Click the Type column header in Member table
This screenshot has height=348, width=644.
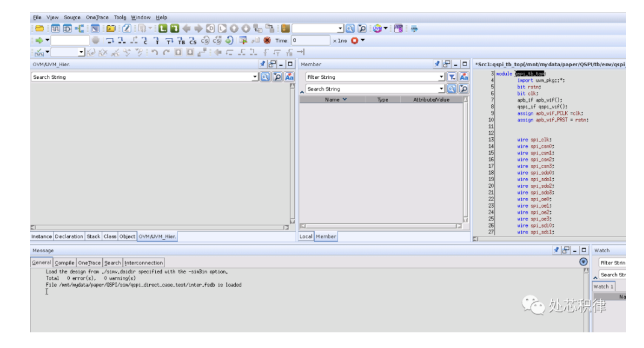point(383,99)
